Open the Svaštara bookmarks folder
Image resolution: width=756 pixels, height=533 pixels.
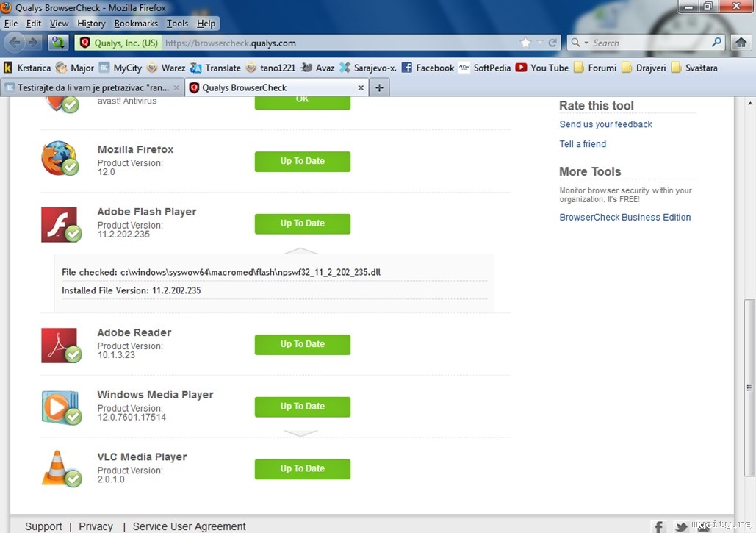pos(694,68)
